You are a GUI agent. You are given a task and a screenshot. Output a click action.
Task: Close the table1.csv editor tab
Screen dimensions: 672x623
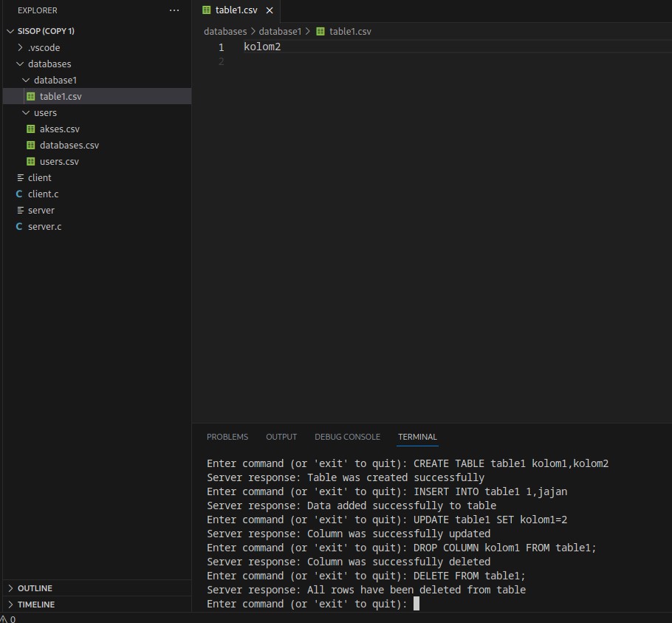pos(270,10)
